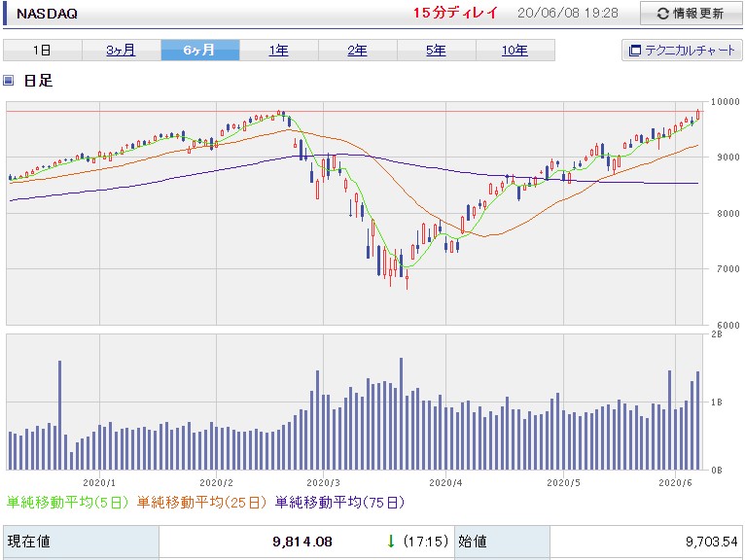Switch to the 1年 period tab
Viewport: 745px width, 560px height.
pos(279,51)
